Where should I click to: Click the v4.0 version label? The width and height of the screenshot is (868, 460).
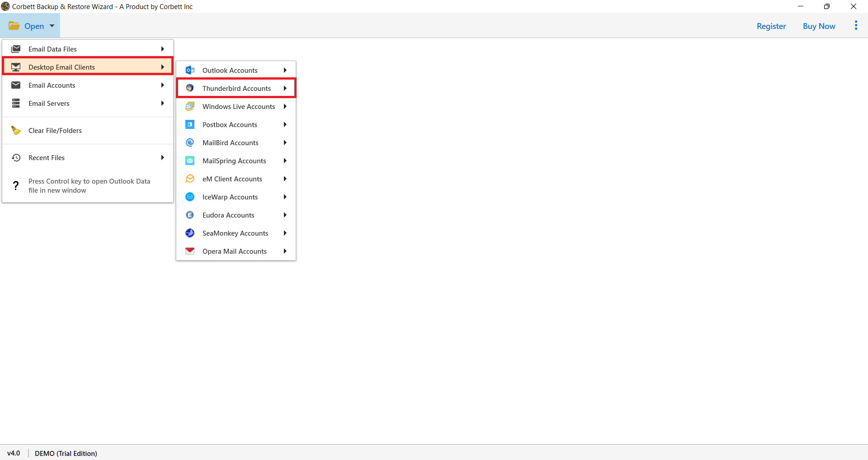pyautogui.click(x=14, y=453)
